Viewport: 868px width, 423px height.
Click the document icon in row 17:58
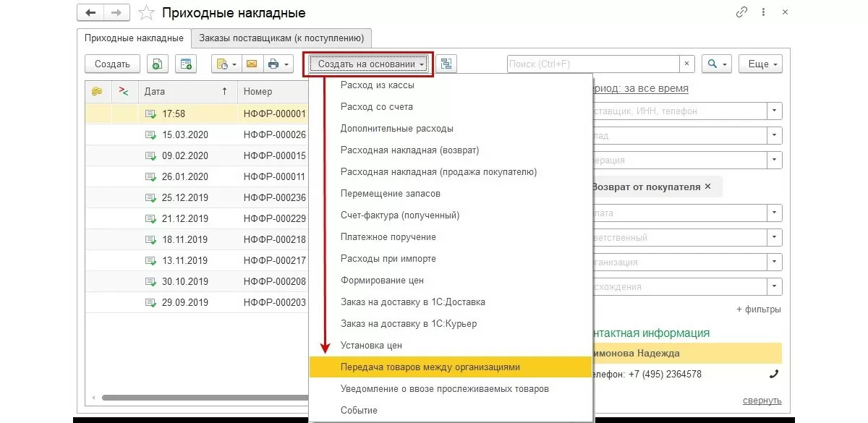[150, 114]
